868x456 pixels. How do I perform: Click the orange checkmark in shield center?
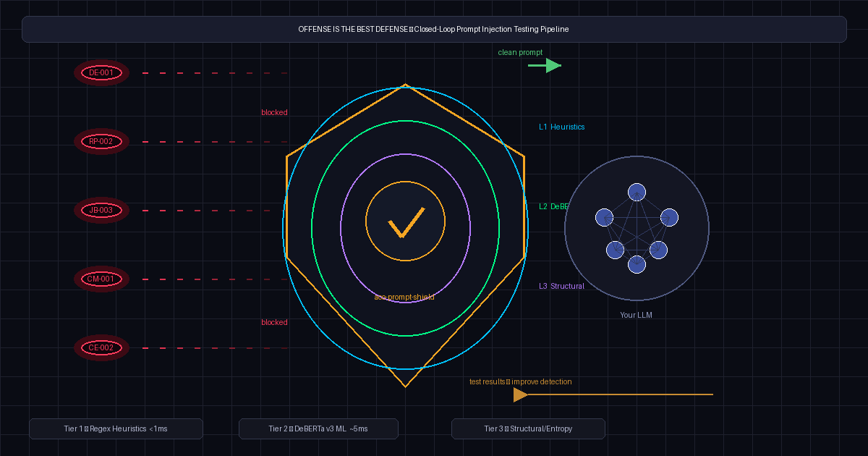tap(406, 223)
